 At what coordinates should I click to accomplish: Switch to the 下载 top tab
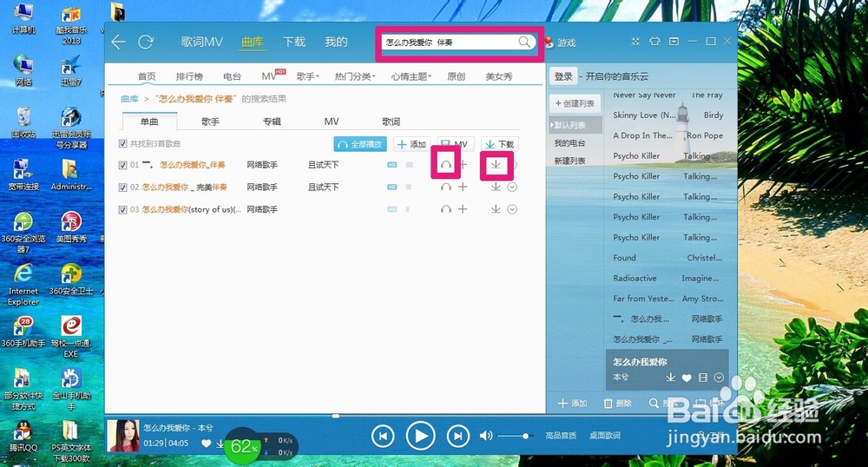[x=294, y=42]
